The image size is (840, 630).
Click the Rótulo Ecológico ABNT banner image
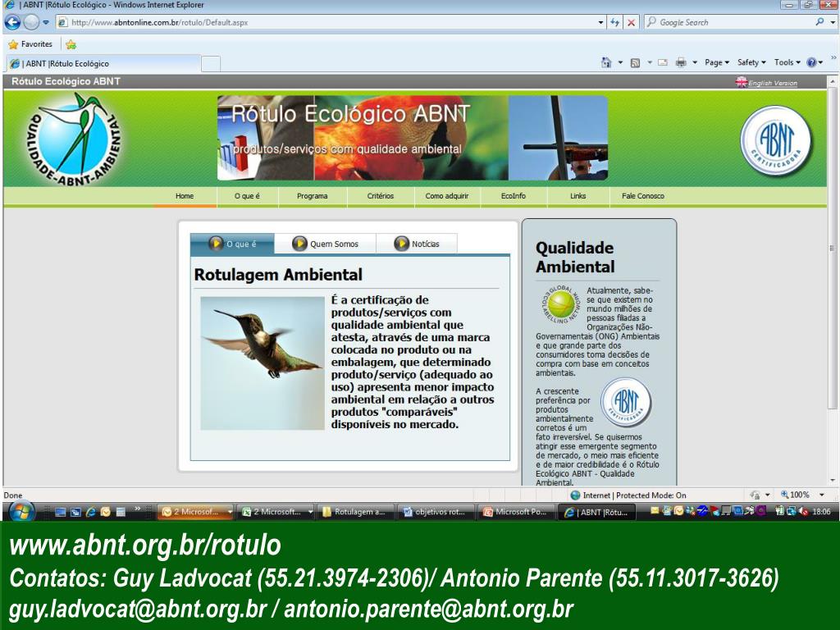(413, 138)
